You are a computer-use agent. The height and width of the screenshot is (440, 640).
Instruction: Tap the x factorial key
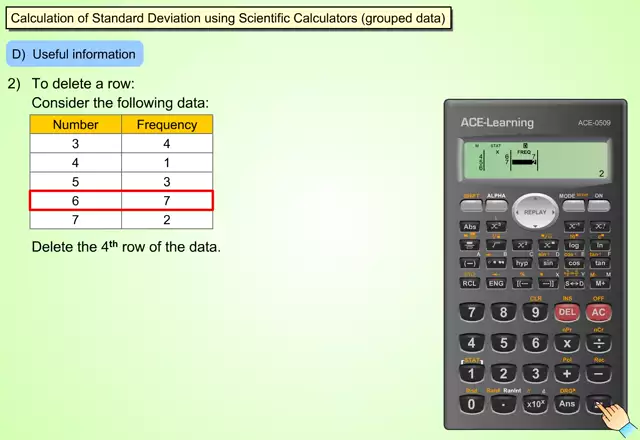(600, 227)
